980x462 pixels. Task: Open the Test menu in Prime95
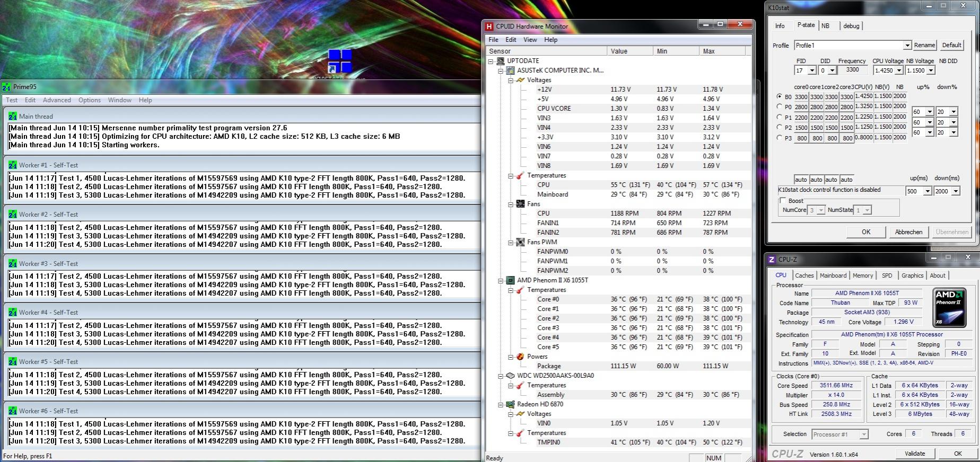pyautogui.click(x=12, y=100)
